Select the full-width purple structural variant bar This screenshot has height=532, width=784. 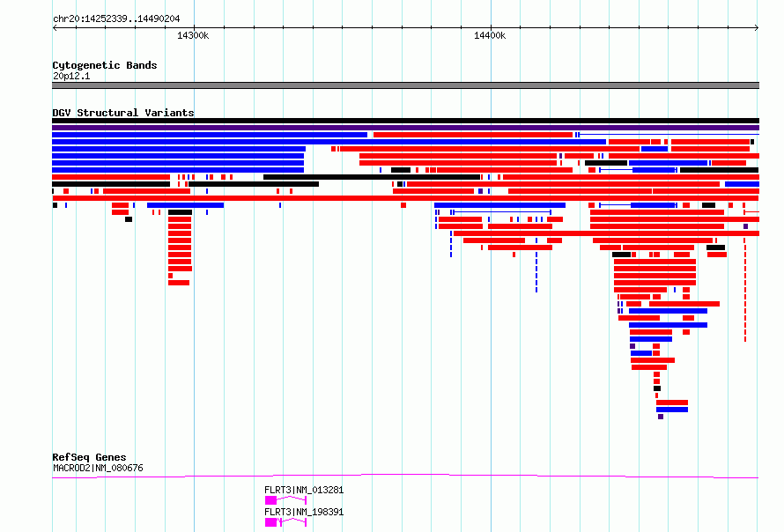tap(405, 128)
